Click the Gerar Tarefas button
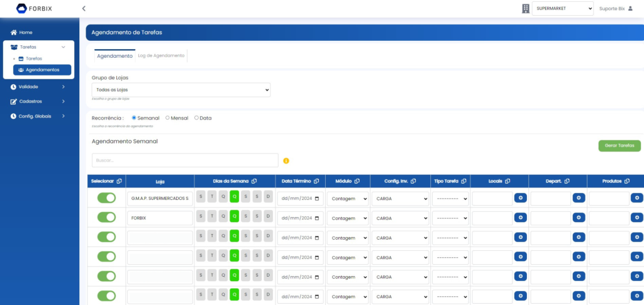This screenshot has height=305, width=644. click(x=619, y=146)
